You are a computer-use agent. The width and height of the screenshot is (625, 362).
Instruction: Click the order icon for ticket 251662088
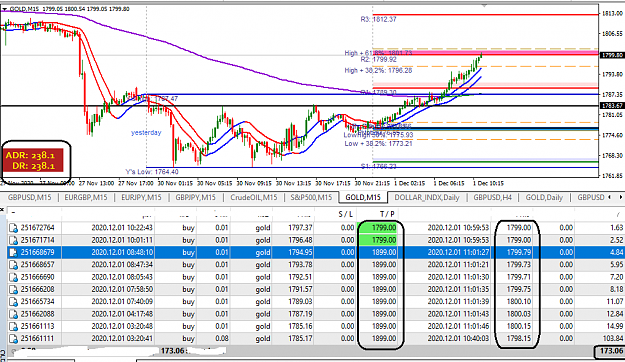point(13,314)
